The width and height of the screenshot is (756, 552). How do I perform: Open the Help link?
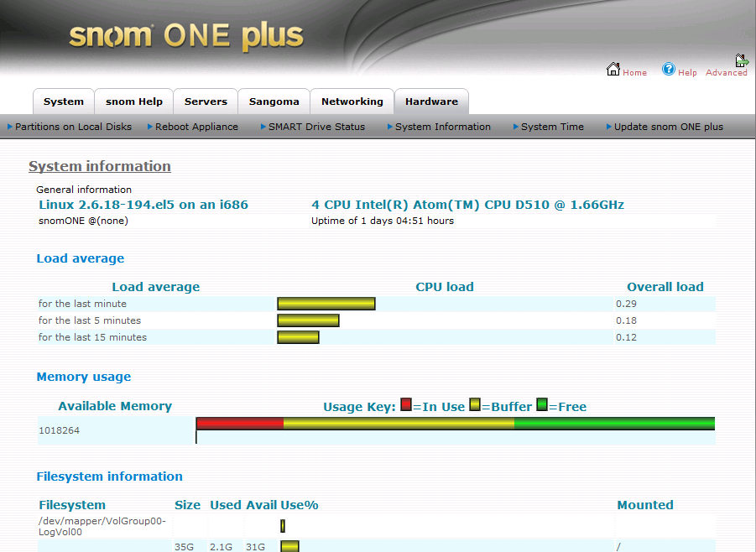[687, 72]
